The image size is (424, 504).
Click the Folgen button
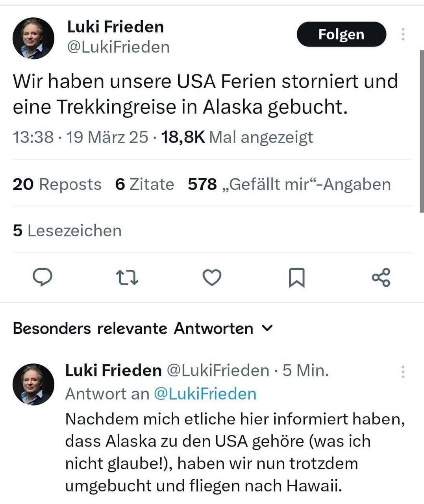[341, 34]
